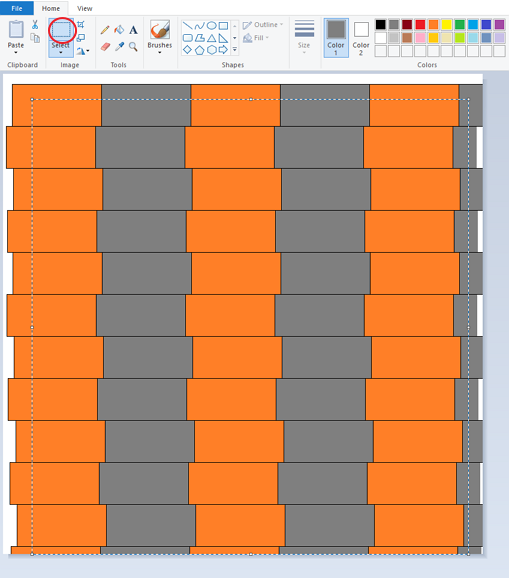The image size is (509, 578).
Task: Choose the yellow color swatch
Action: tap(447, 25)
